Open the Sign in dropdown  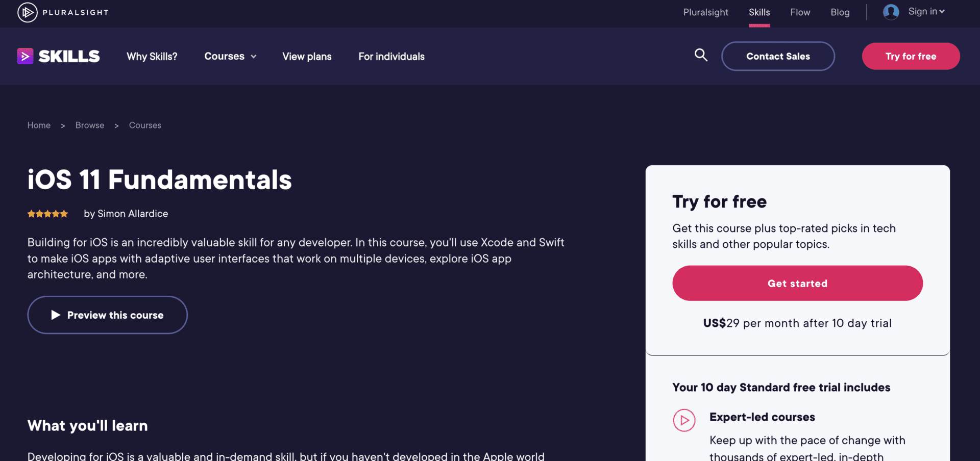point(925,12)
